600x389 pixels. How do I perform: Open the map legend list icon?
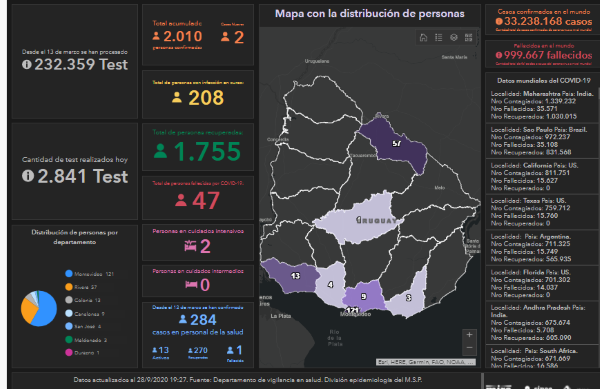coord(439,37)
